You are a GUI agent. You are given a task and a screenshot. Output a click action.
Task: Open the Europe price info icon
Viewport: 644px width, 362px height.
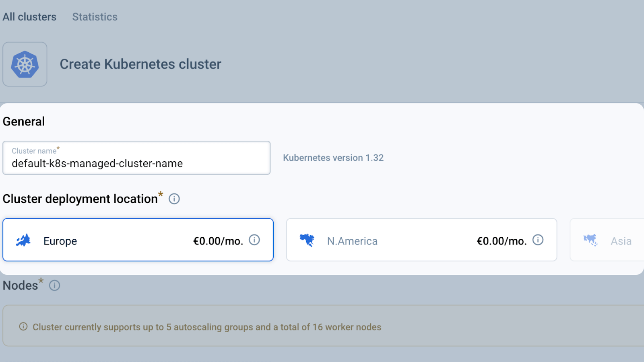(254, 240)
